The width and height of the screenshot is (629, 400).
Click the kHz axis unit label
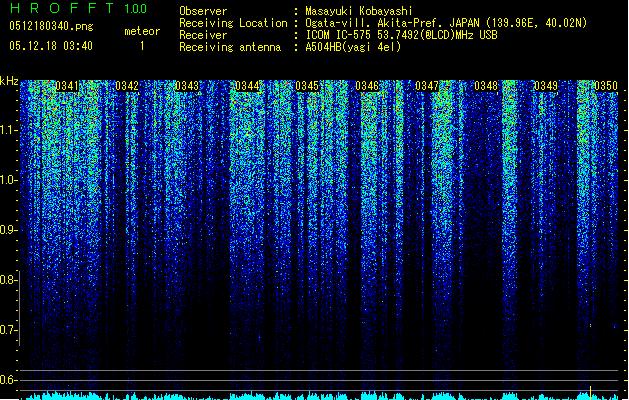9,81
